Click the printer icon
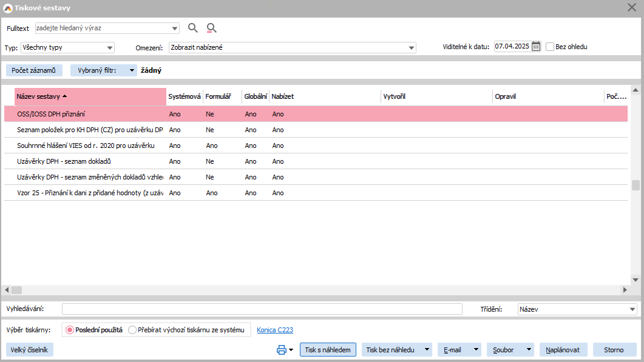The image size is (644, 362). coord(281,350)
